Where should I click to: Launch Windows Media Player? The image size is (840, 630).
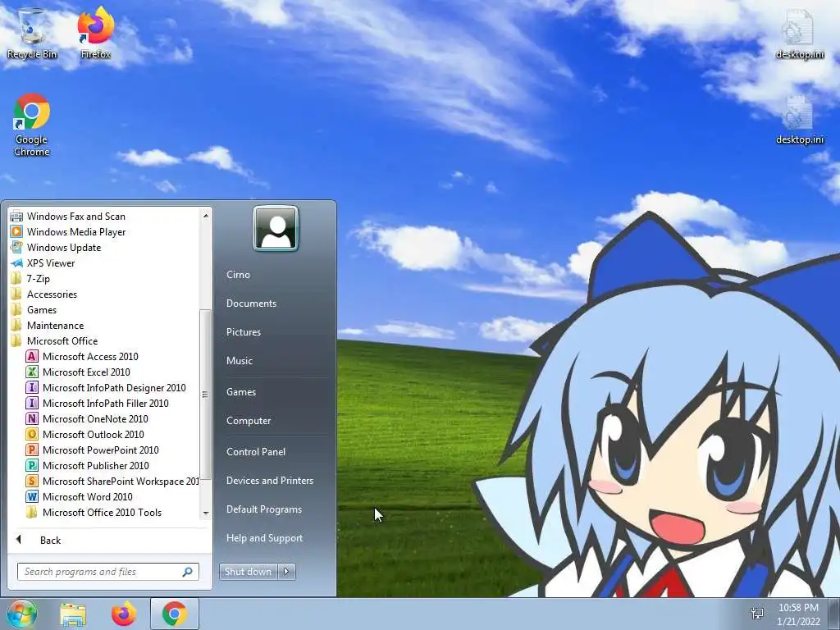[x=67, y=231]
